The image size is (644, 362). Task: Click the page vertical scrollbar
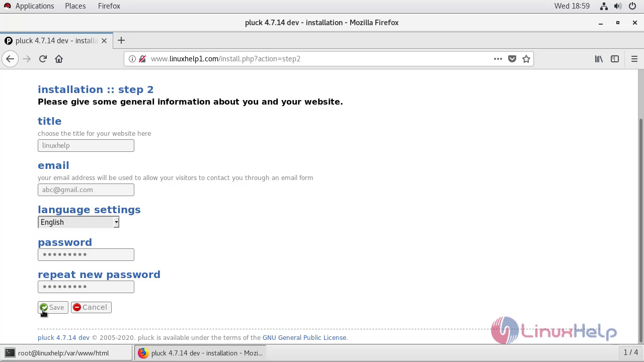tap(640, 230)
